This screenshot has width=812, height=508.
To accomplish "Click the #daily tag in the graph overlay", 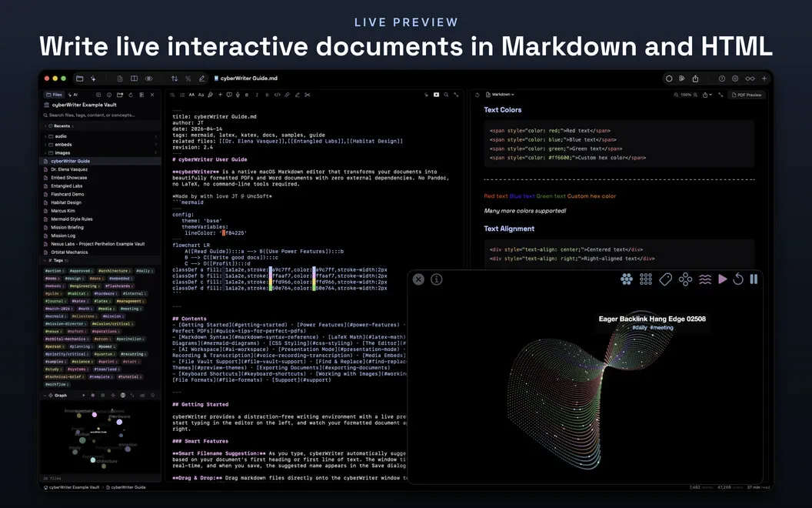I will (x=640, y=328).
